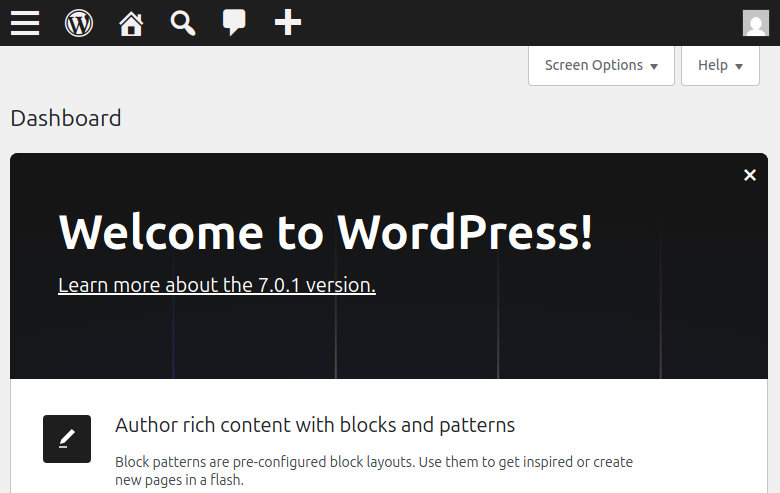The height and width of the screenshot is (493, 780).
Task: Expand the Screen Options panel
Action: (x=601, y=66)
